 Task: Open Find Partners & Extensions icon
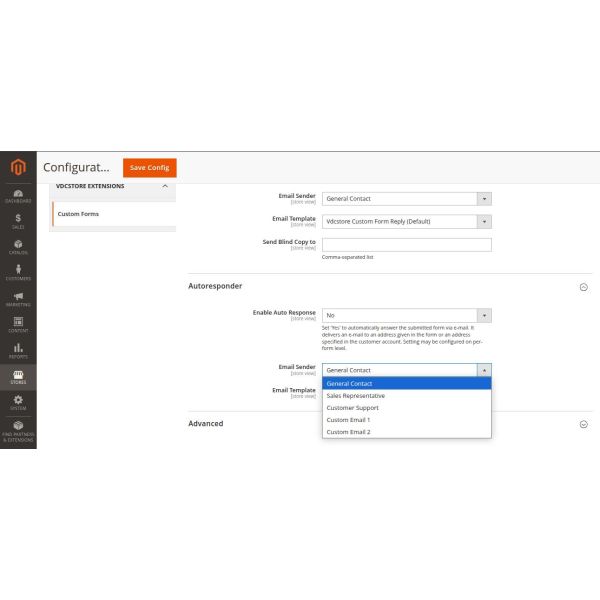tap(18, 430)
